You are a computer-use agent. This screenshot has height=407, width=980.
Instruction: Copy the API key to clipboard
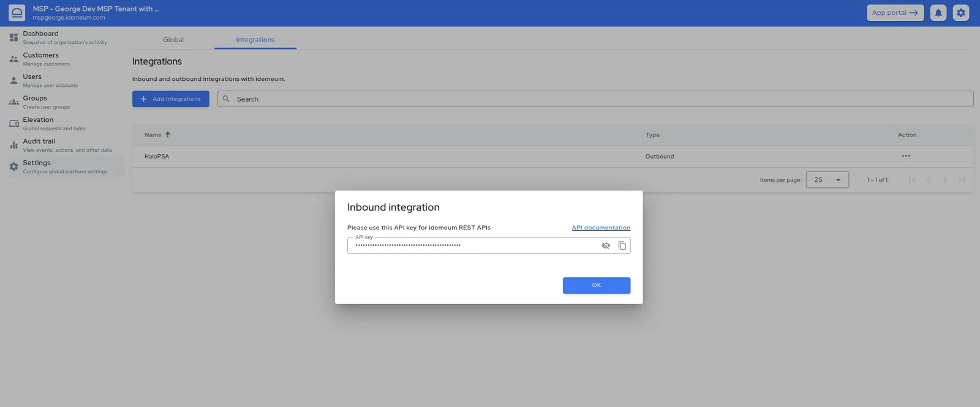coord(622,245)
